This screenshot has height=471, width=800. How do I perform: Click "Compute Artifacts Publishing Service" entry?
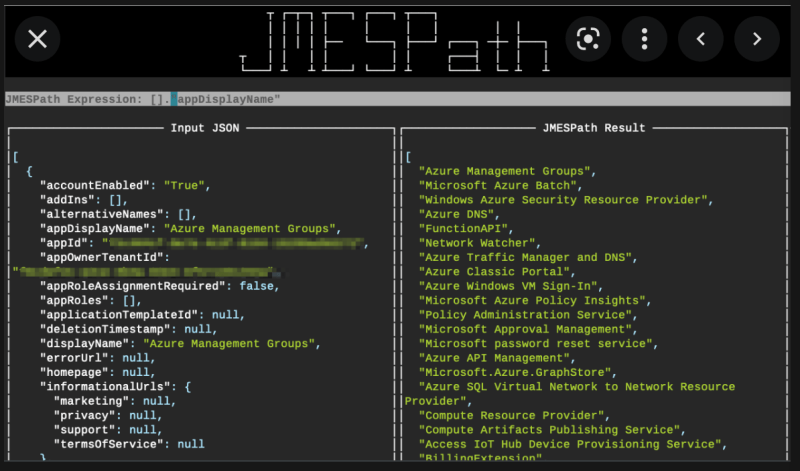[553, 430]
